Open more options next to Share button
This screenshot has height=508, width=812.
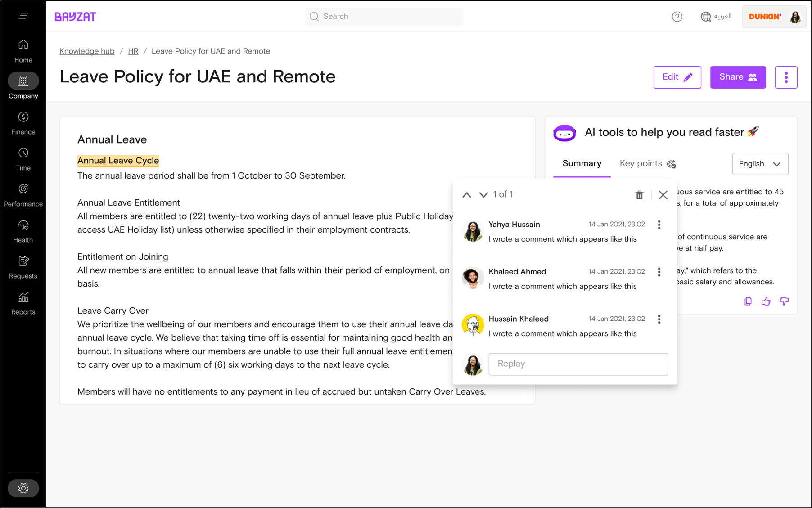point(786,77)
